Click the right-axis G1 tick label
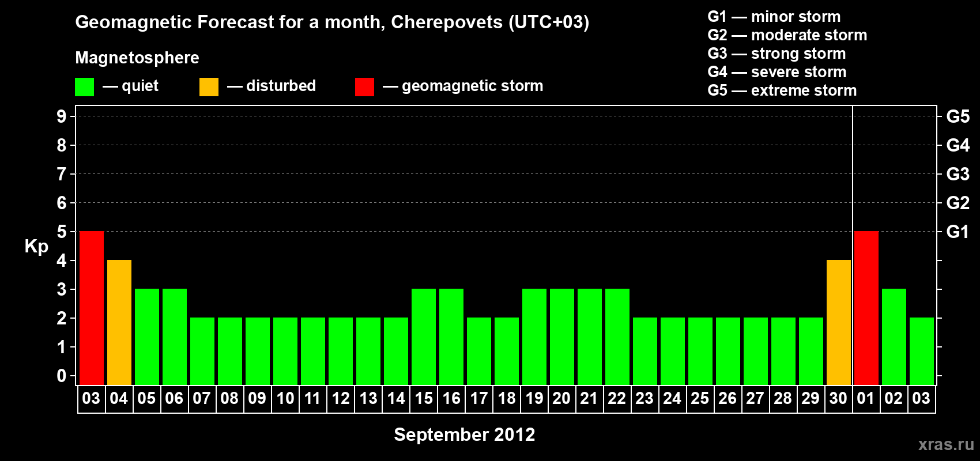980x461 pixels. click(958, 232)
